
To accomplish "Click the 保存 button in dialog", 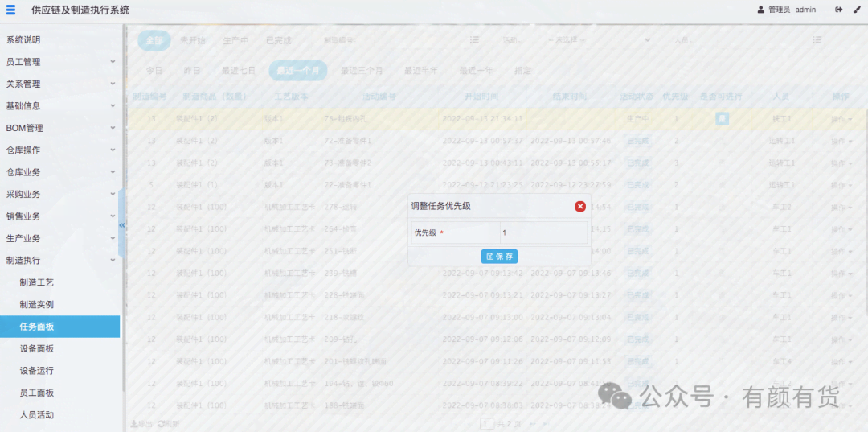I will [x=499, y=257].
